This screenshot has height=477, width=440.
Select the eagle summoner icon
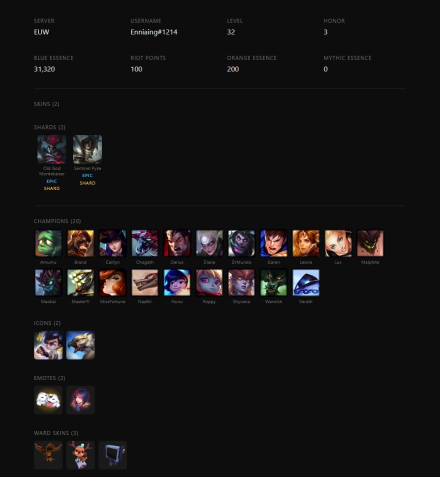click(x=80, y=345)
